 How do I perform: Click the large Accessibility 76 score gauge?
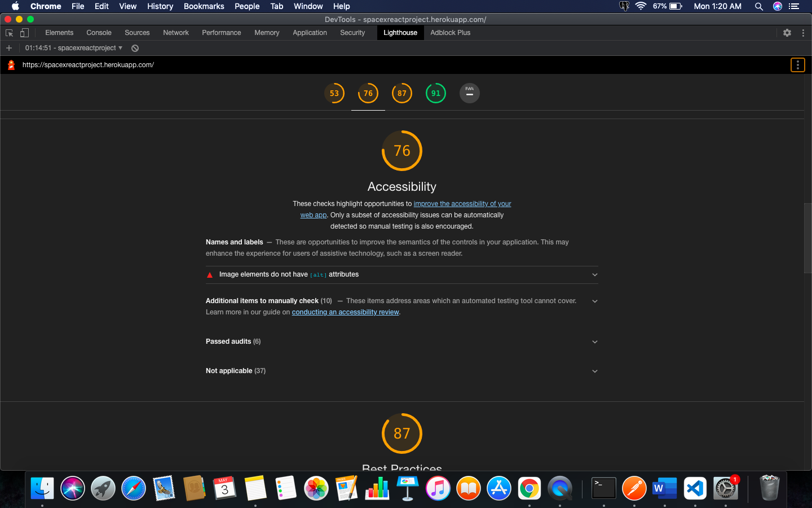coord(402,151)
